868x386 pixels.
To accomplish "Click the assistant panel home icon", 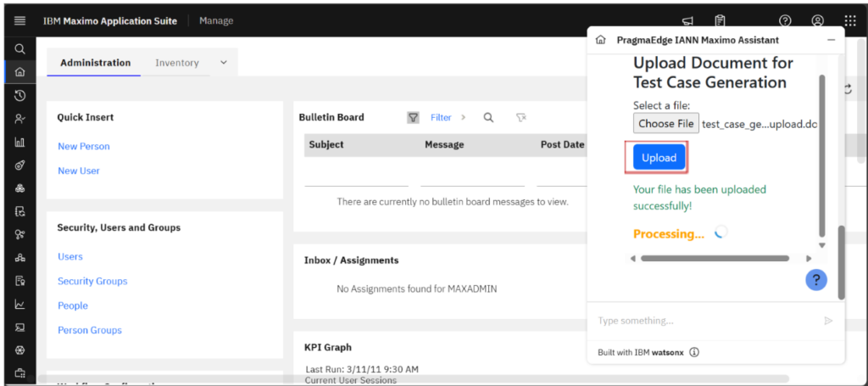I will coord(600,40).
